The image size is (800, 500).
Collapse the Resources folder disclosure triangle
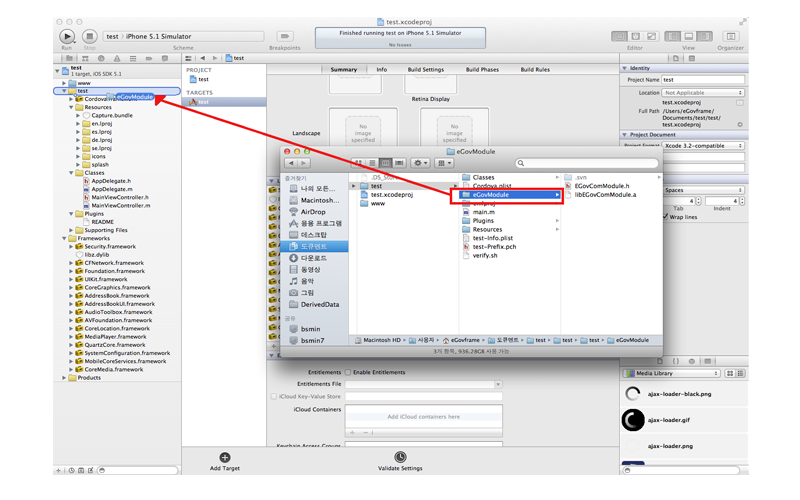72,107
